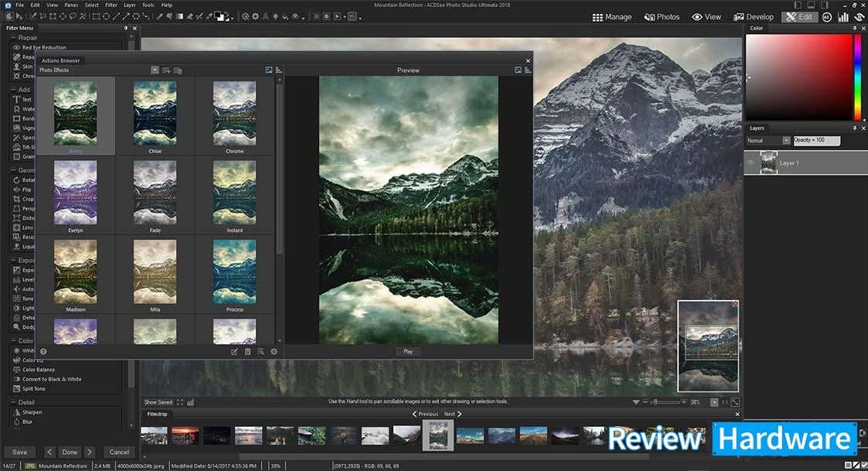Collapse the Repair group
This screenshot has height=471, width=868.
pos(13,38)
